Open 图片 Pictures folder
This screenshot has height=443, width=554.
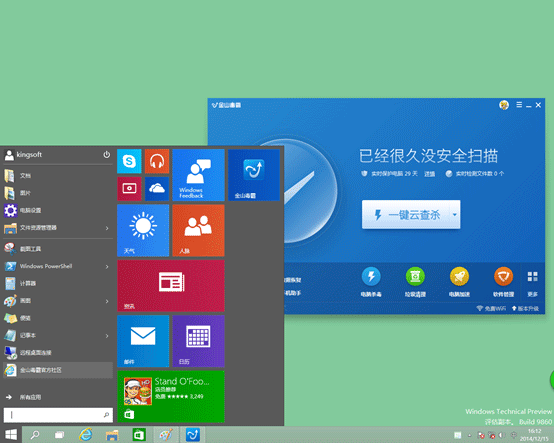(x=58, y=193)
